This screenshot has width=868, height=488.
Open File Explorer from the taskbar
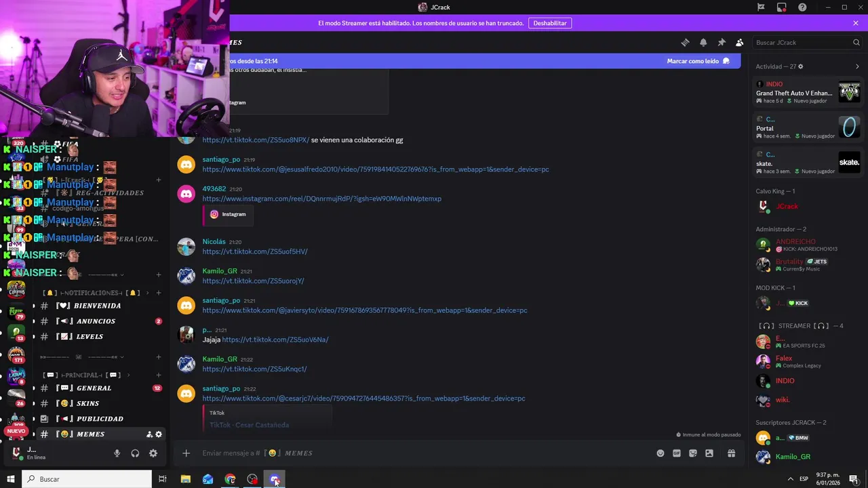click(x=185, y=479)
